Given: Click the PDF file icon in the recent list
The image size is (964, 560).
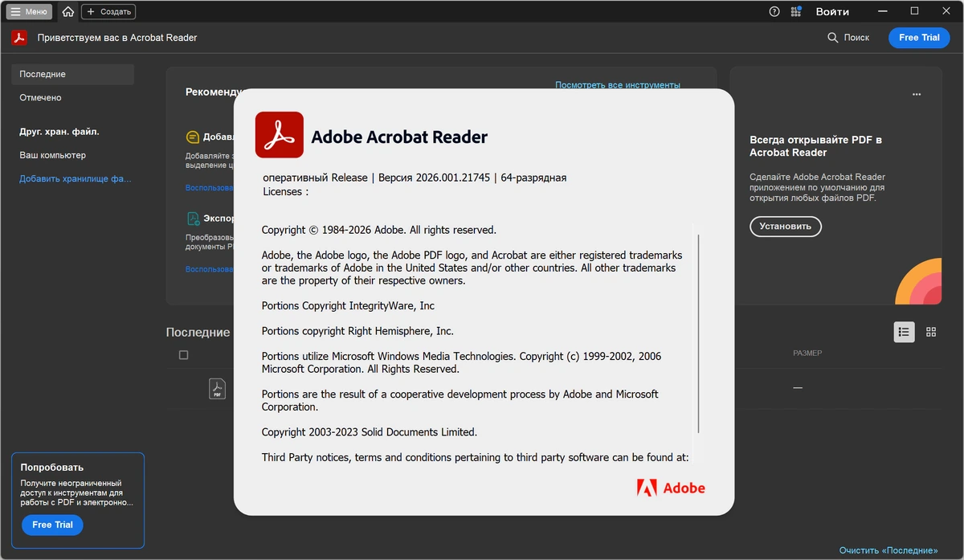Looking at the screenshot, I should pos(217,389).
